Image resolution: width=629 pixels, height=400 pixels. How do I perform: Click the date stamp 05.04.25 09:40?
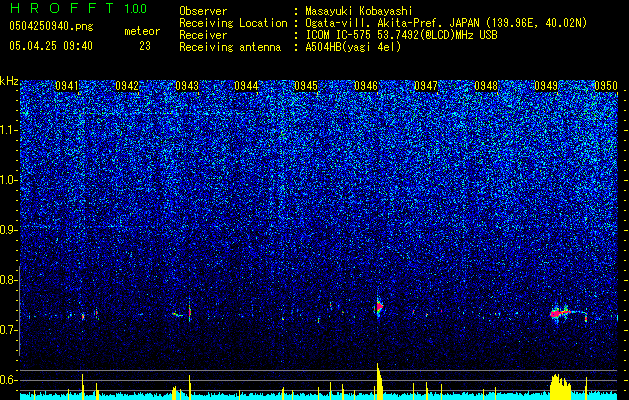pos(51,46)
